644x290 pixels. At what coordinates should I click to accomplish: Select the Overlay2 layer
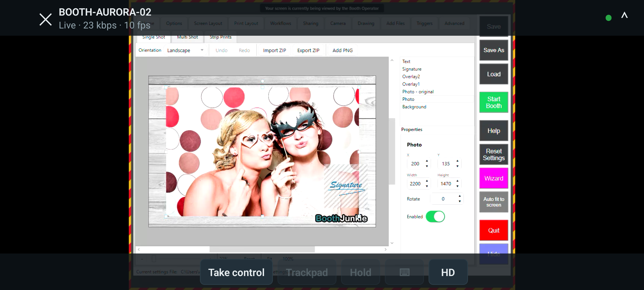point(437,77)
